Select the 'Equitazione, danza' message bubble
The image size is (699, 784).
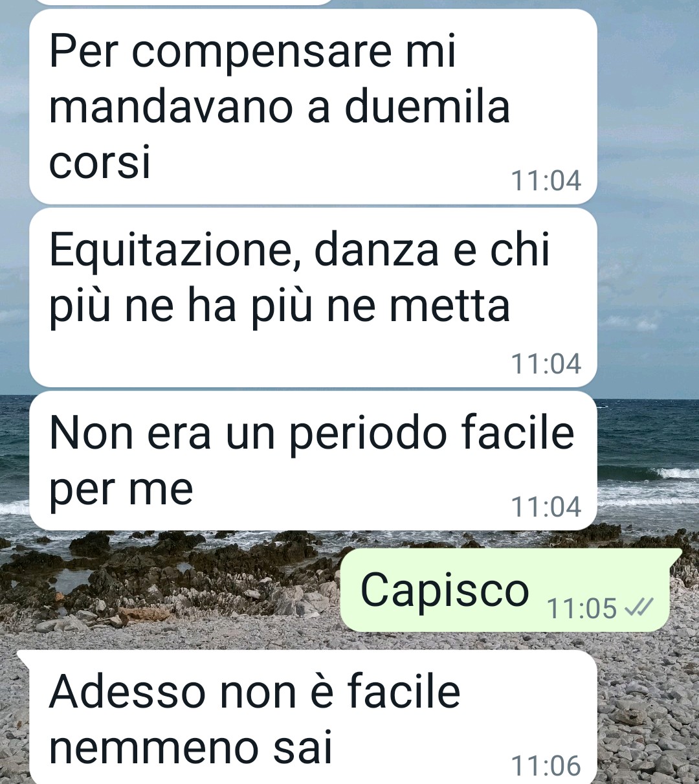[x=313, y=297]
